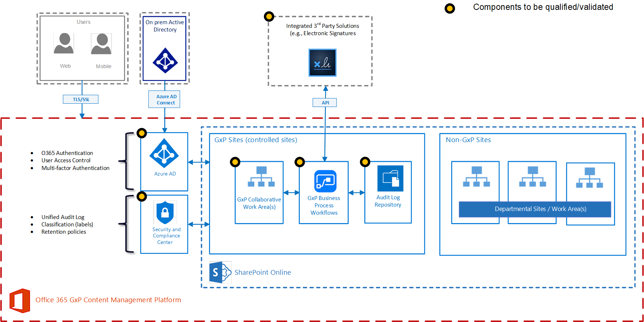644x322 pixels.
Task: Click the Unified Audit Log bullet item
Action: tap(63, 217)
